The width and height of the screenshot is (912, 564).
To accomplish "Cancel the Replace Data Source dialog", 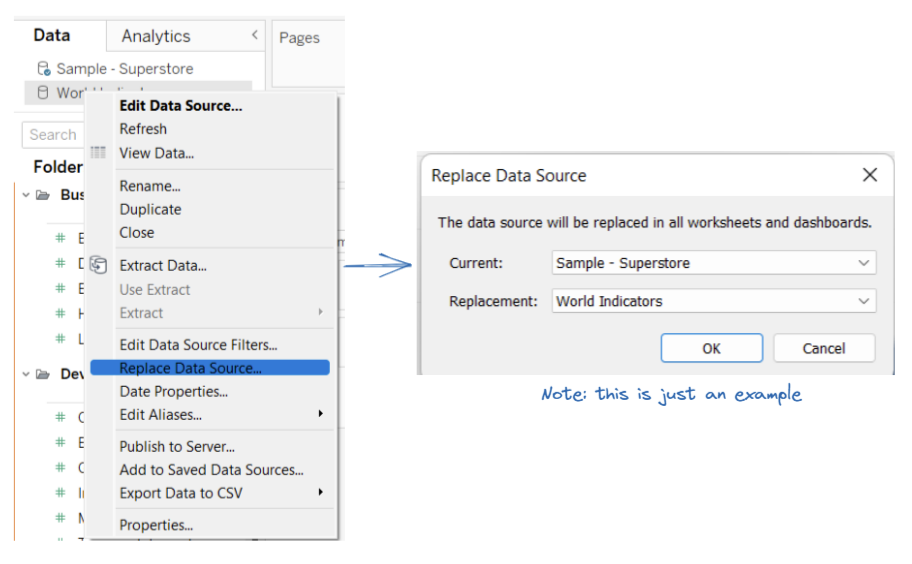I will click(824, 348).
